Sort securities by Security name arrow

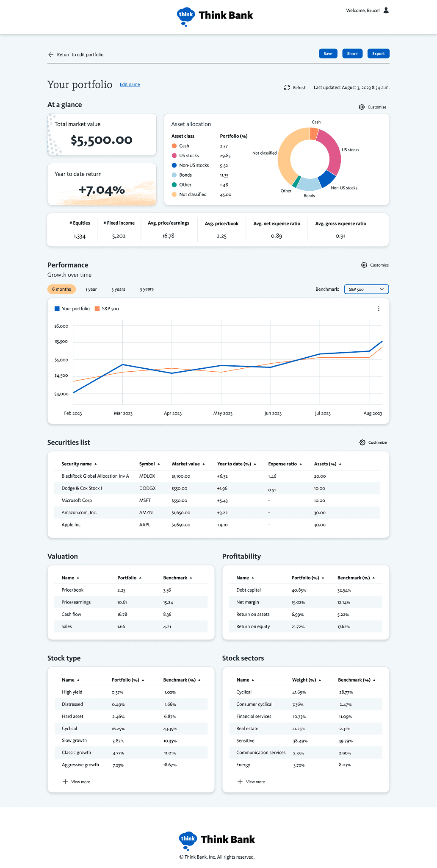[96, 464]
